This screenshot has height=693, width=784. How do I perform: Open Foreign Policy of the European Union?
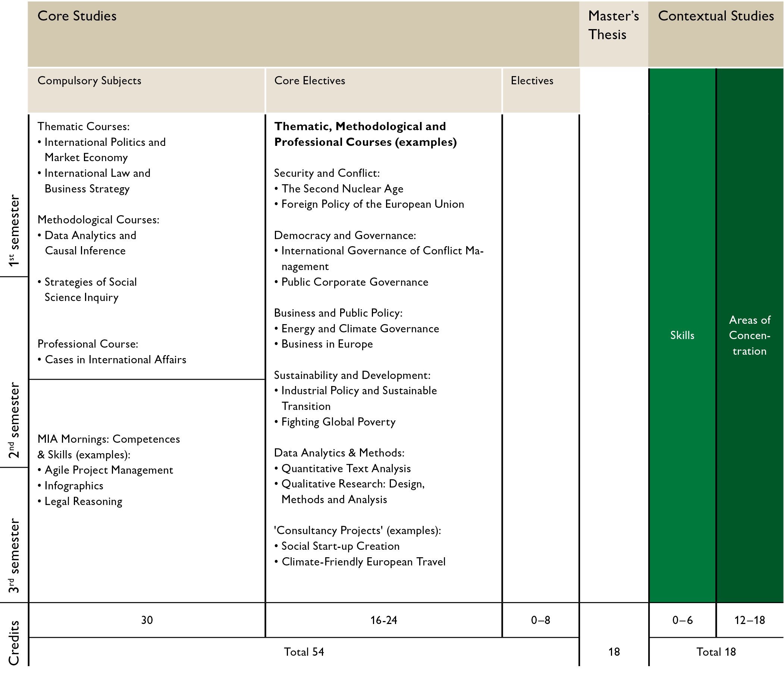[x=373, y=204]
